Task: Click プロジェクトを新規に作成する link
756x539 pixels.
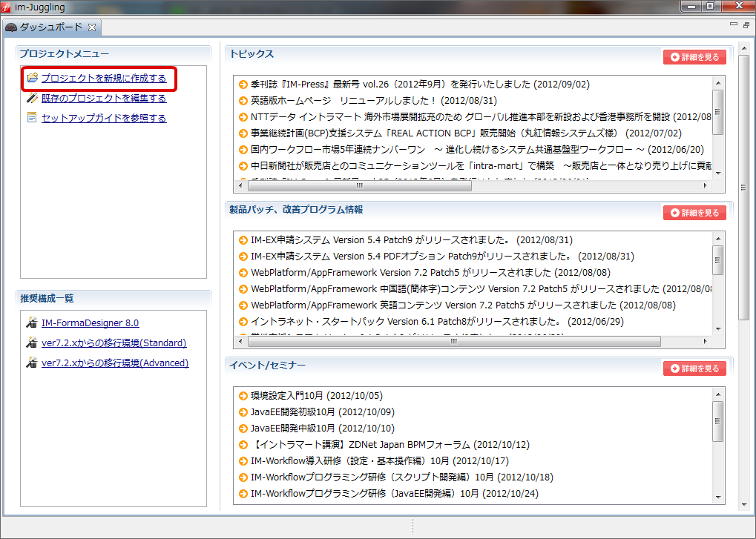Action: coord(104,78)
